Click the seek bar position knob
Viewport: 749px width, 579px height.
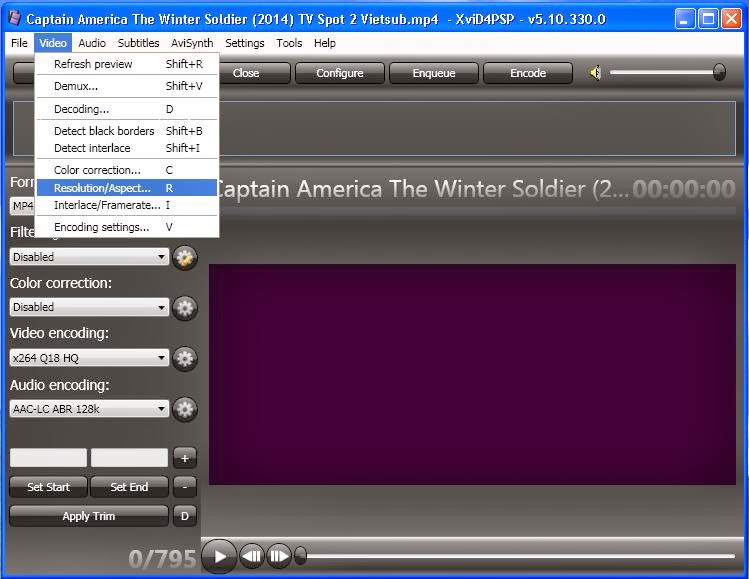[x=300, y=556]
